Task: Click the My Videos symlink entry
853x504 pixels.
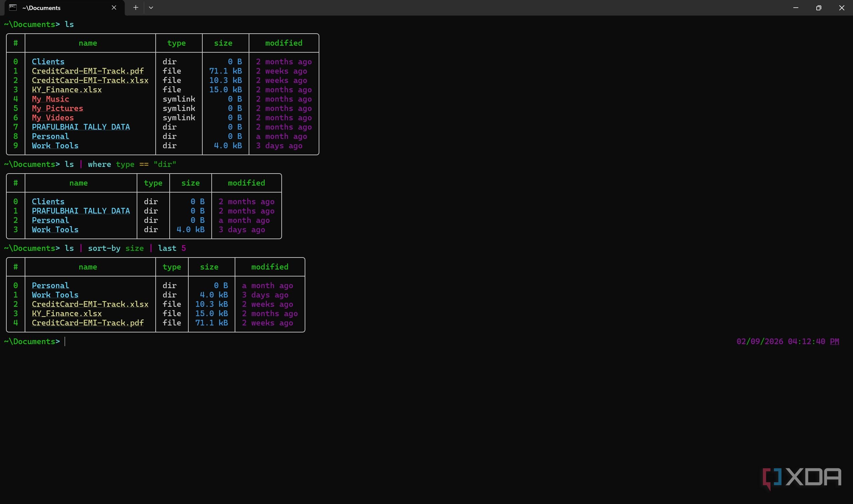Action: 53,118
